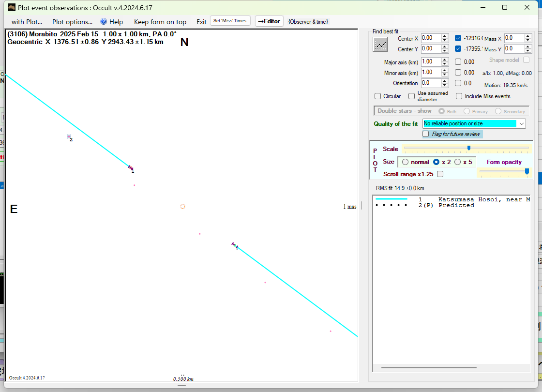
Task: Click the Orientation spinner arrows
Action: 445,83
